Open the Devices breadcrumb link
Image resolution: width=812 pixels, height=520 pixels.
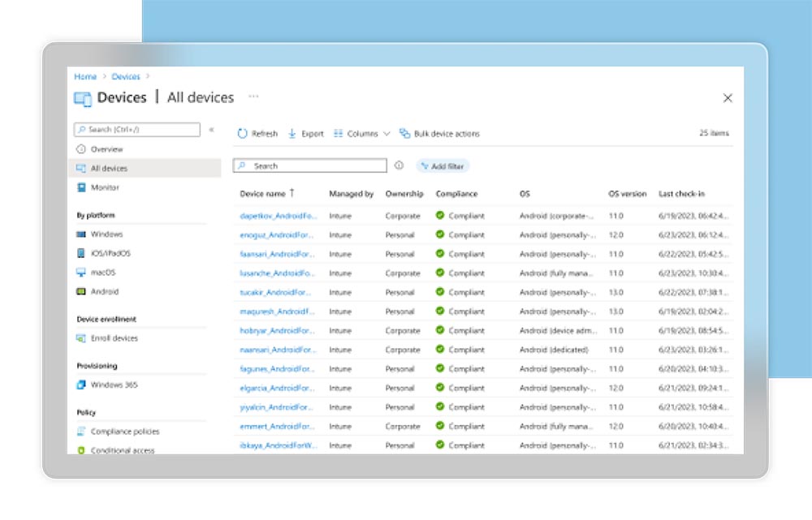[126, 76]
